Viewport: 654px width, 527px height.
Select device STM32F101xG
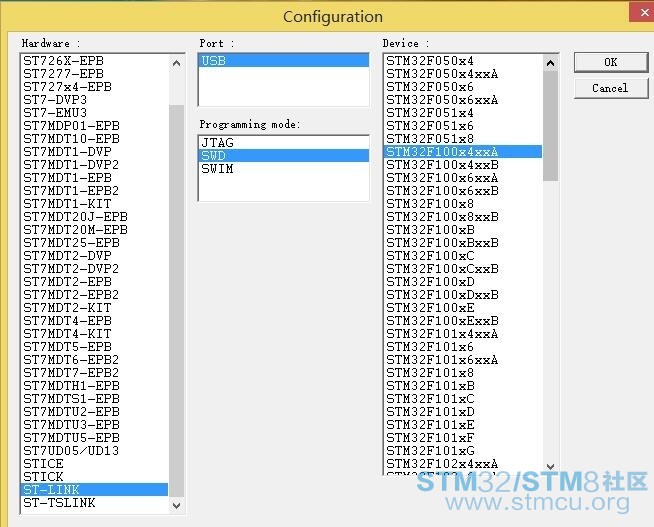point(463,451)
